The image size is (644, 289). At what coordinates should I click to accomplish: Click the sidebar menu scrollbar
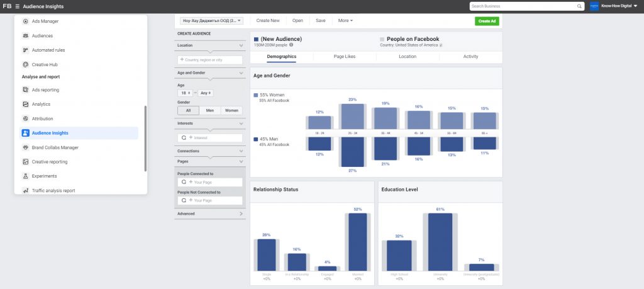click(145, 139)
